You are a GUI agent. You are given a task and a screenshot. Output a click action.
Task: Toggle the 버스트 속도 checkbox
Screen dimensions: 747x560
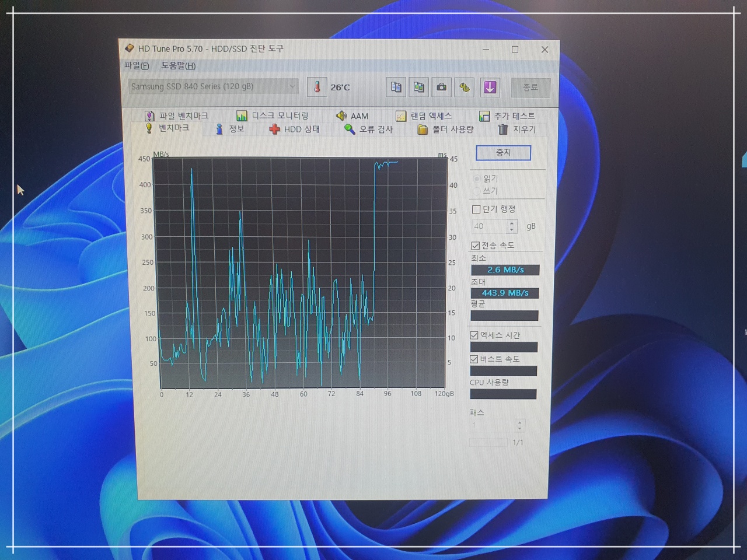(474, 359)
